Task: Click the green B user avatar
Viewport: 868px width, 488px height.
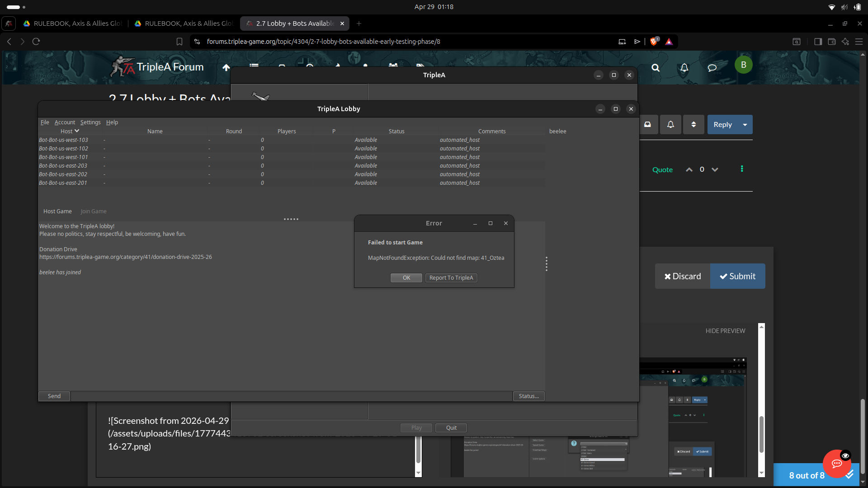Action: [x=743, y=65]
